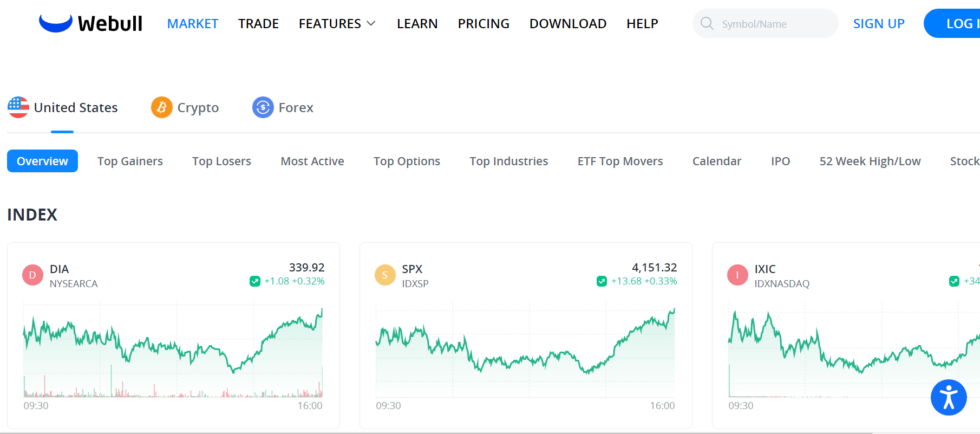980x434 pixels.
Task: Switch to the United States market tab
Action: coord(62,107)
